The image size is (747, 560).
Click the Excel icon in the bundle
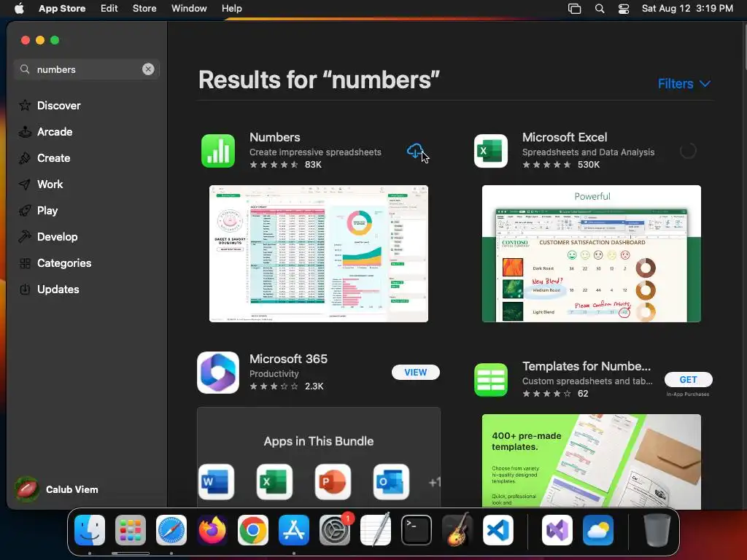tap(274, 482)
